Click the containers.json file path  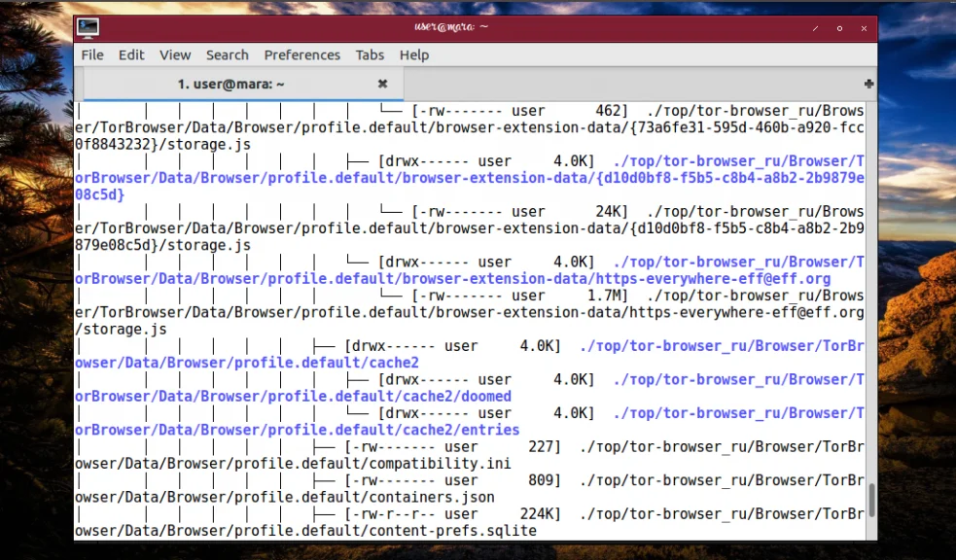click(x=285, y=497)
